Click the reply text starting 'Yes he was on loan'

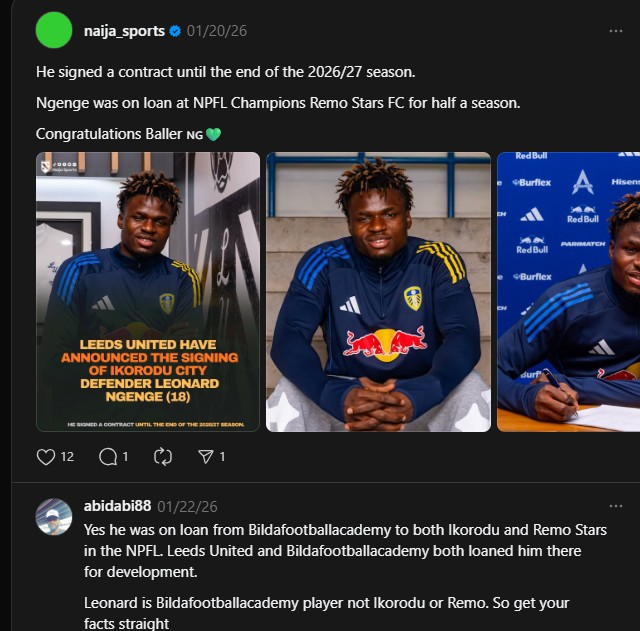(x=345, y=551)
